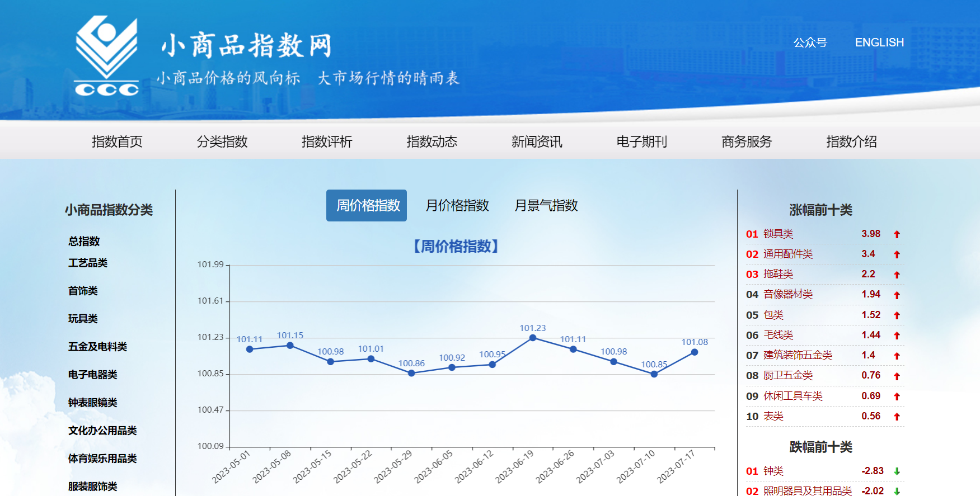This screenshot has height=496, width=980.
Task: Switch to the 月景气指数 tab
Action: 546,205
